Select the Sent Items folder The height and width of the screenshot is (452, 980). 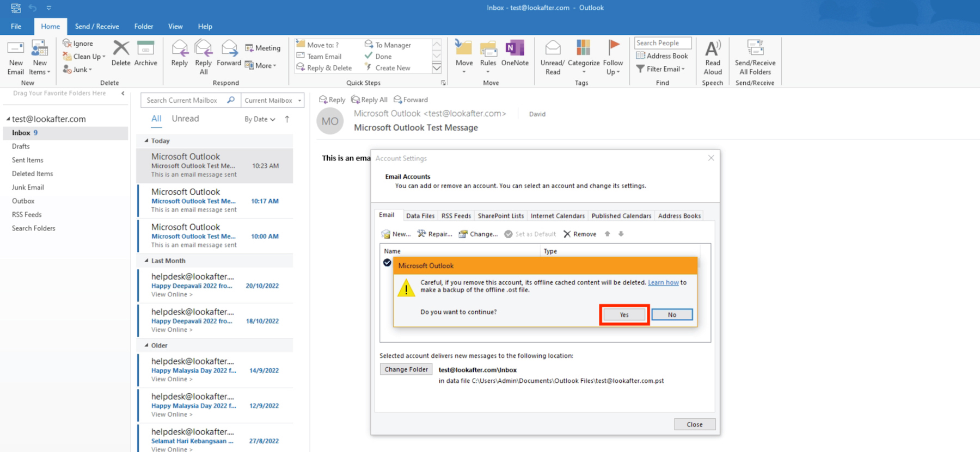click(28, 160)
